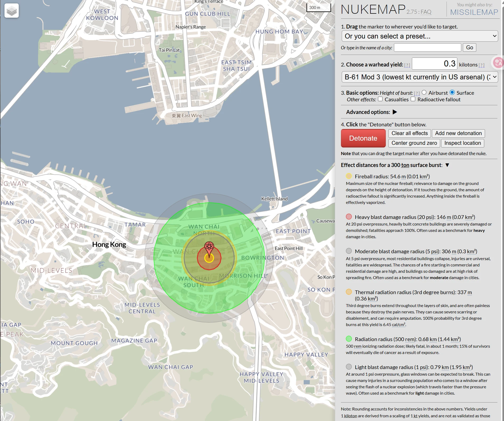Click Inspect location button

(x=463, y=143)
